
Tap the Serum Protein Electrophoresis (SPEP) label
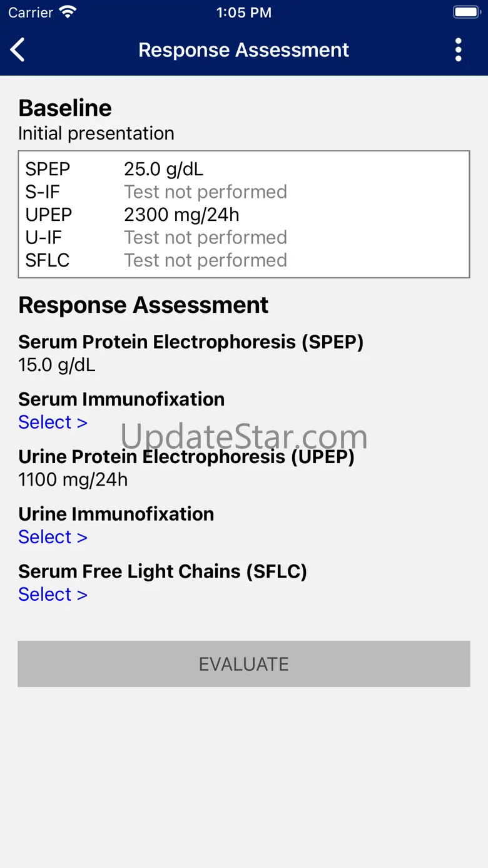pyautogui.click(x=191, y=342)
